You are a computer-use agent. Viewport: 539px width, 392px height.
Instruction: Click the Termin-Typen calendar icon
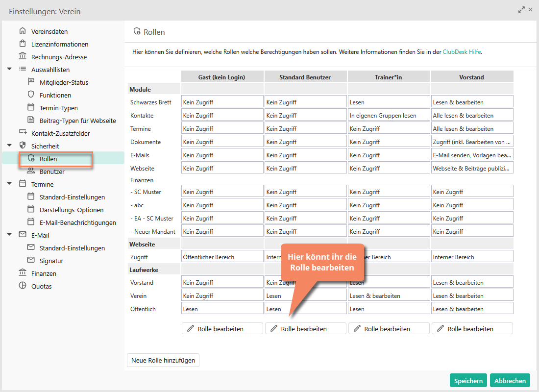coord(31,107)
